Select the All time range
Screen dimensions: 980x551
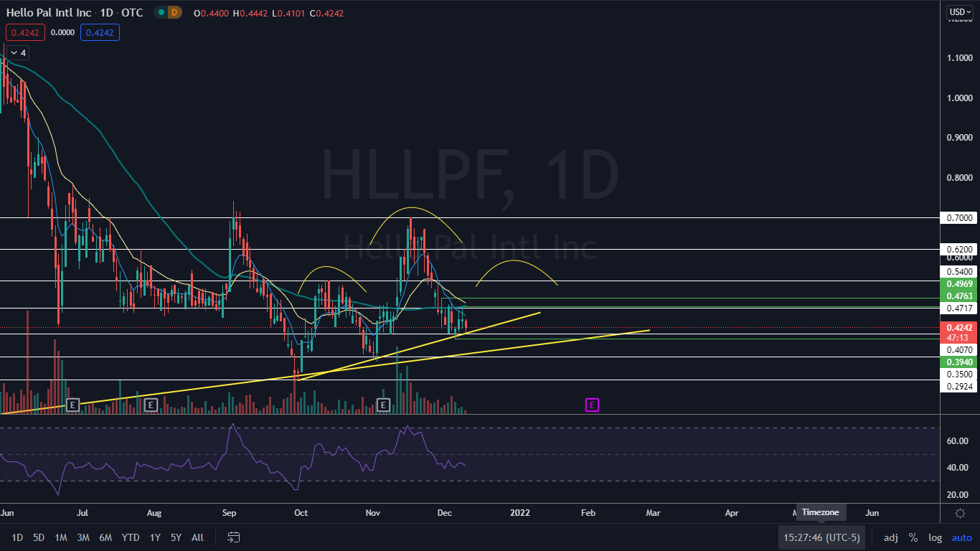tap(198, 537)
